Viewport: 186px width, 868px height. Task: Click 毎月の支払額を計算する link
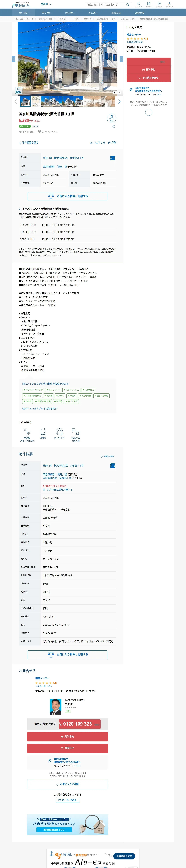[58, 490]
